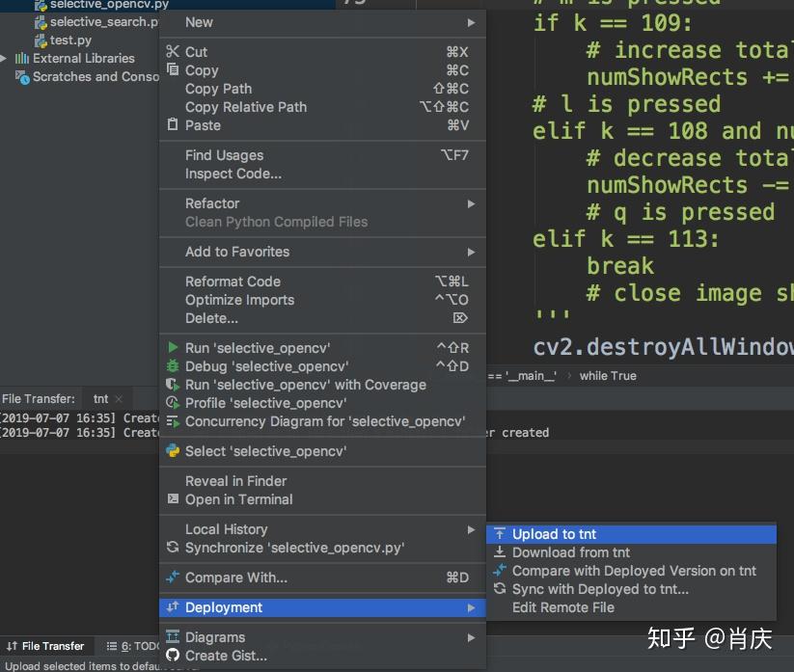Viewport: 794px width, 672px height.
Task: Close the tnt tab
Action: pyautogui.click(x=119, y=399)
